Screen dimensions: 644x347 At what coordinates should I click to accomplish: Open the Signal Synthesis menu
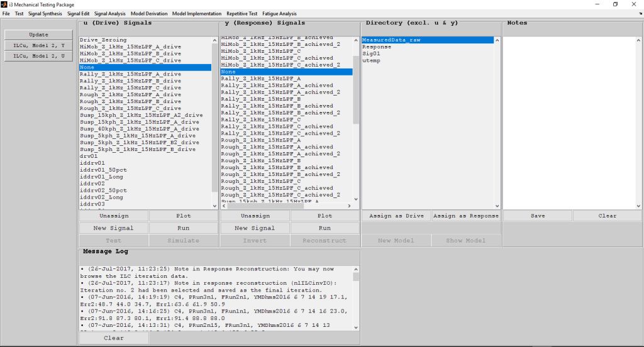tap(46, 13)
